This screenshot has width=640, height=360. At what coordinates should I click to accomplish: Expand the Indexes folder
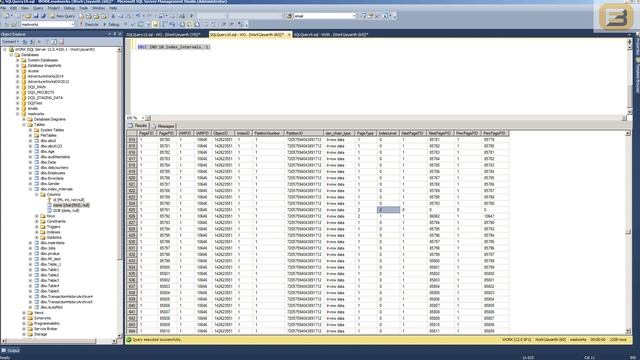pos(37,232)
